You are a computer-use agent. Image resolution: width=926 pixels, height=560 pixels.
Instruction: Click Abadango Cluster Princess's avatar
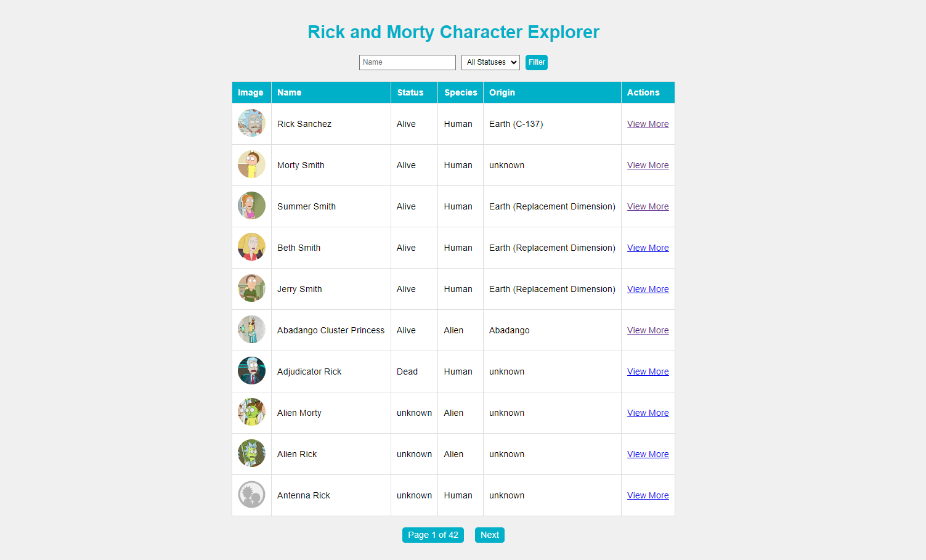click(251, 330)
